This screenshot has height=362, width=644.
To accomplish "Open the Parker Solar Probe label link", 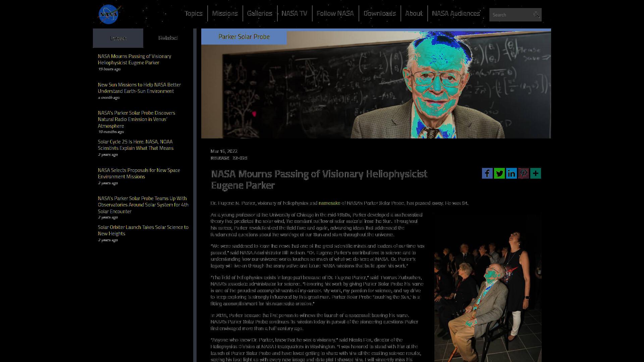I will pos(244,37).
